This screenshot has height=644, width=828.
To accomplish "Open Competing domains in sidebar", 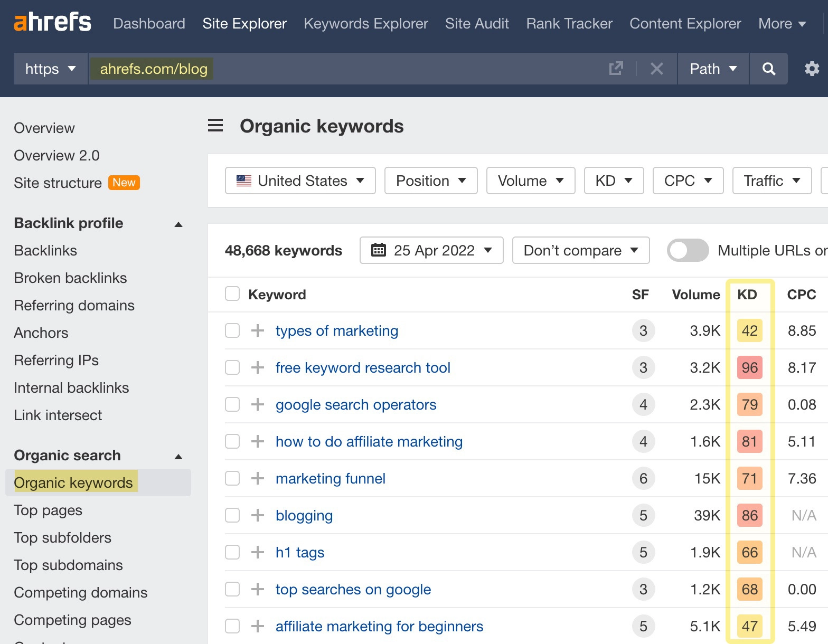I will pos(81,592).
